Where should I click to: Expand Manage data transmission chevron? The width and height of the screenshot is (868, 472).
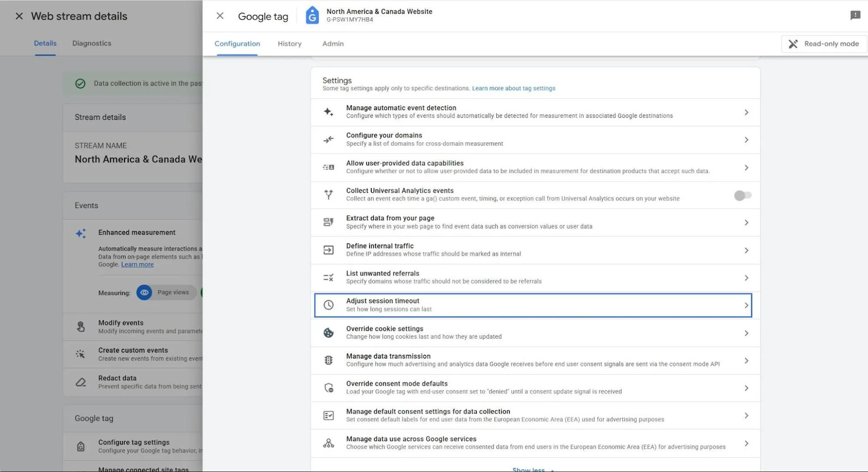746,361
